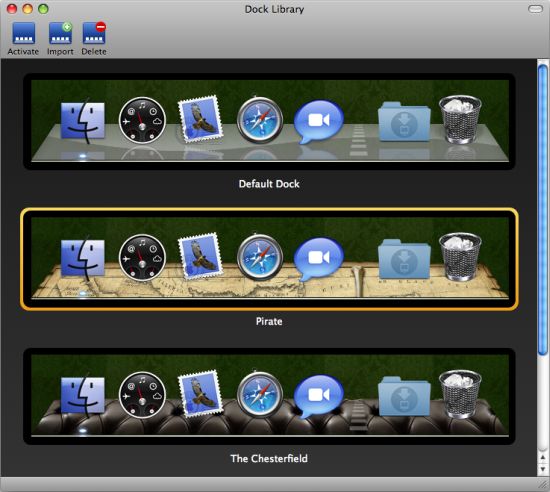Click The Chesterfield dock label
Screen dimensions: 550x492
[x=269, y=458]
